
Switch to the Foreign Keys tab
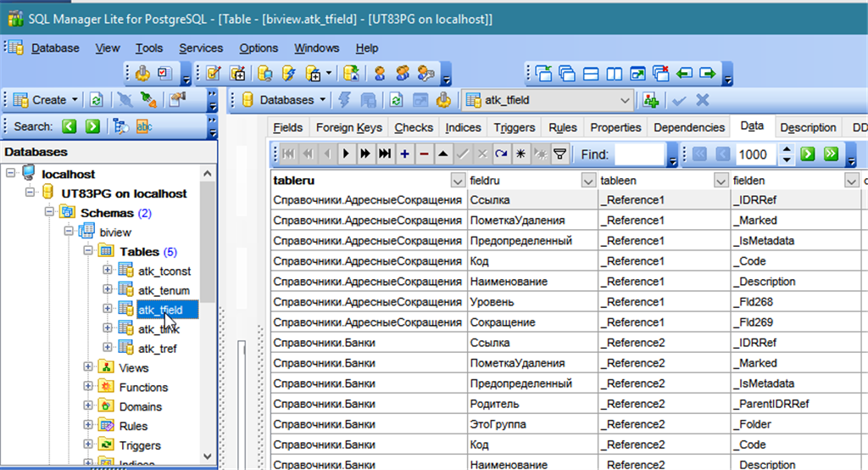pyautogui.click(x=348, y=127)
